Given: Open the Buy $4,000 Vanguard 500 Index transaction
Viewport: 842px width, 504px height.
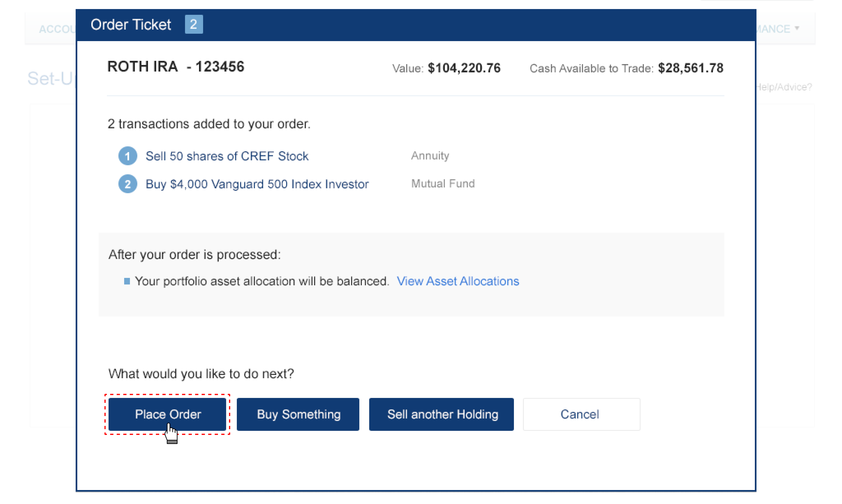Looking at the screenshot, I should point(257,184).
